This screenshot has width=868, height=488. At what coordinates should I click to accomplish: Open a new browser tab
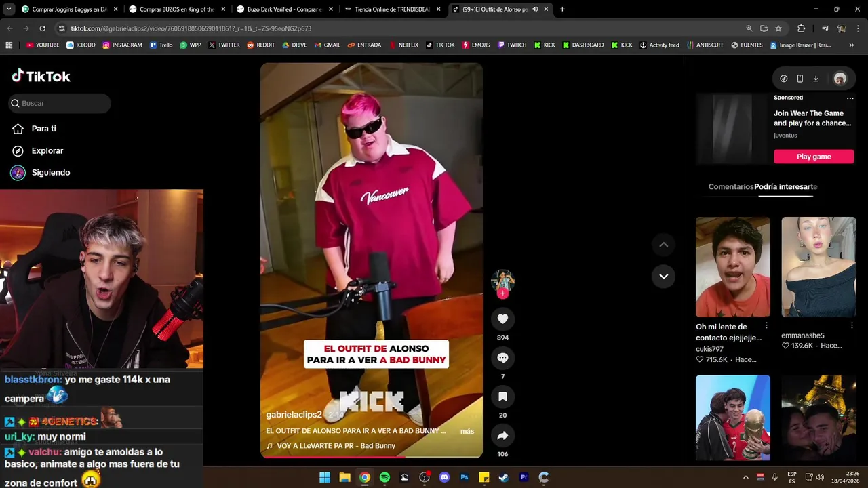click(562, 9)
